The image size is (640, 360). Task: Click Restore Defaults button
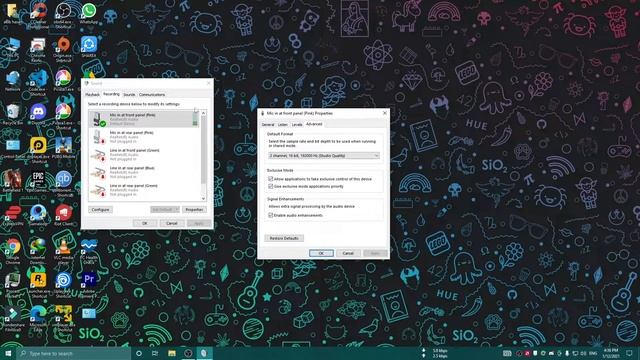click(x=284, y=238)
